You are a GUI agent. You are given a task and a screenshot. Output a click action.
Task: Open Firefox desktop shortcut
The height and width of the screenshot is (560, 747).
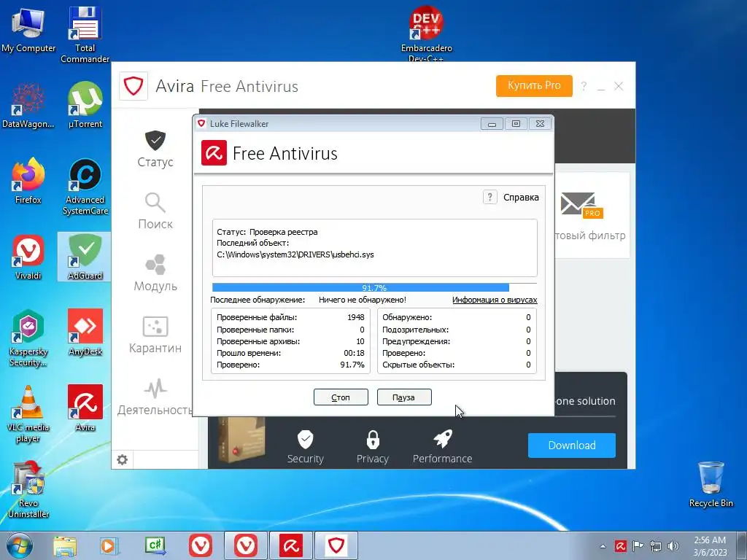point(28,181)
